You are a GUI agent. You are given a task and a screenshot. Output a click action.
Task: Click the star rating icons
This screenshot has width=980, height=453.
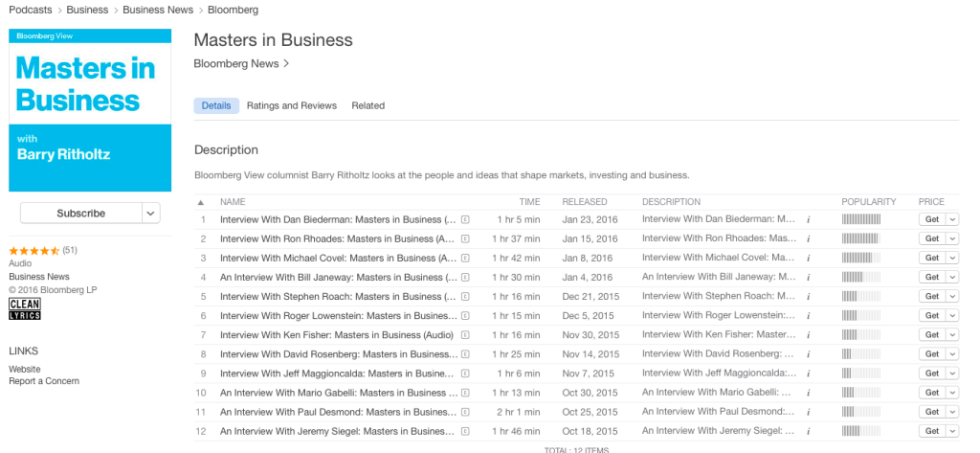click(34, 250)
